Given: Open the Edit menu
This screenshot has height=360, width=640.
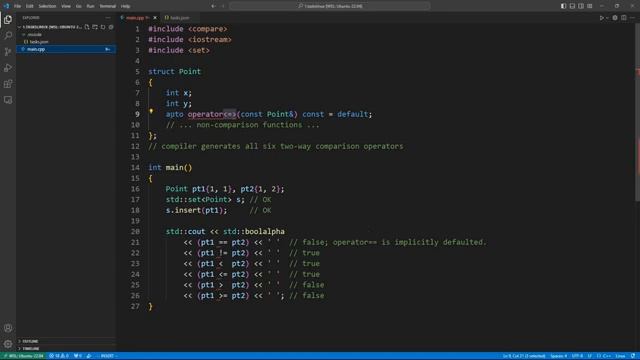Looking at the screenshot, I should (29, 6).
